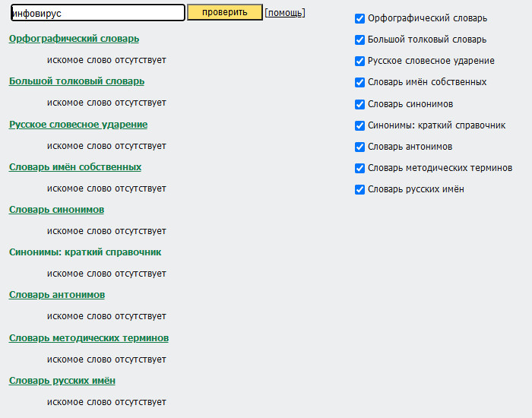Screen dimensions: 532x418
Task: Follow Русское словесное ударение heading link
Action: (78, 125)
